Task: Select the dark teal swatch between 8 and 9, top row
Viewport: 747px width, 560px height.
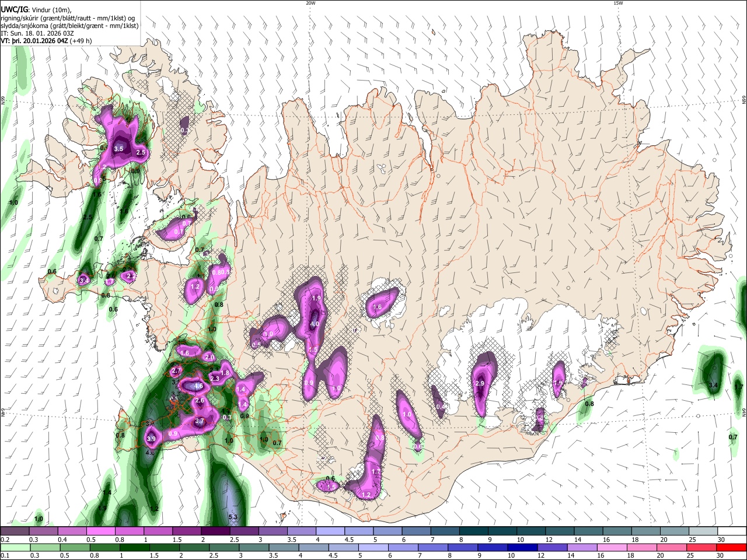Action: click(474, 531)
